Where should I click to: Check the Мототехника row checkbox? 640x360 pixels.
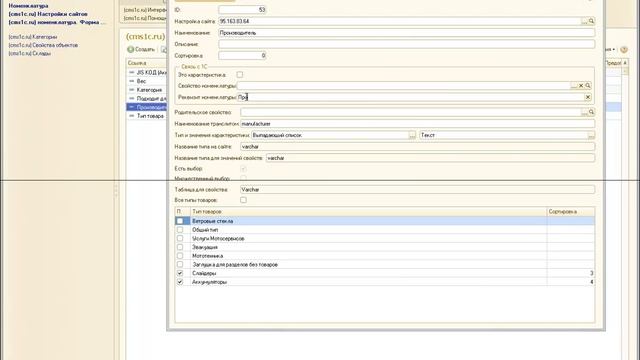click(x=180, y=256)
